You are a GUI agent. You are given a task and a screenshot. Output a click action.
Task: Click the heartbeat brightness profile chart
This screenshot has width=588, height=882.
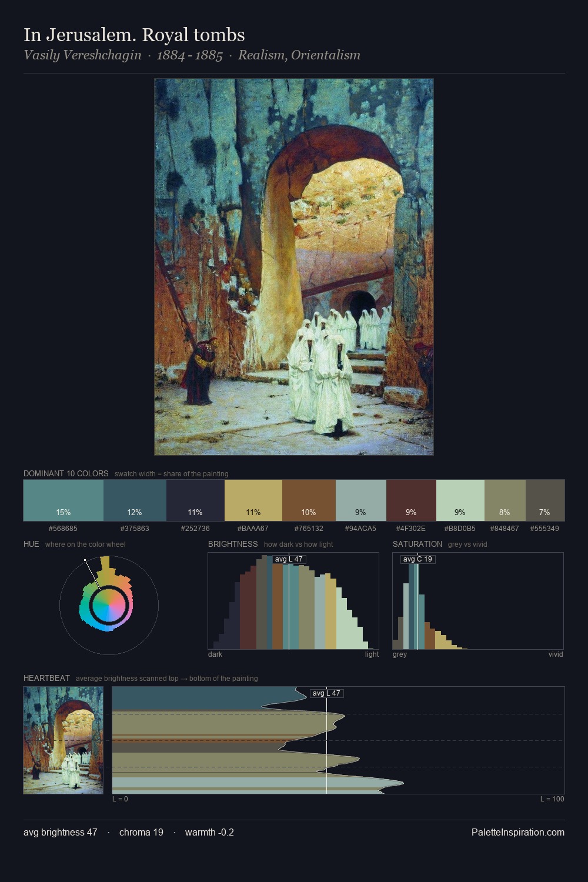coord(338,740)
